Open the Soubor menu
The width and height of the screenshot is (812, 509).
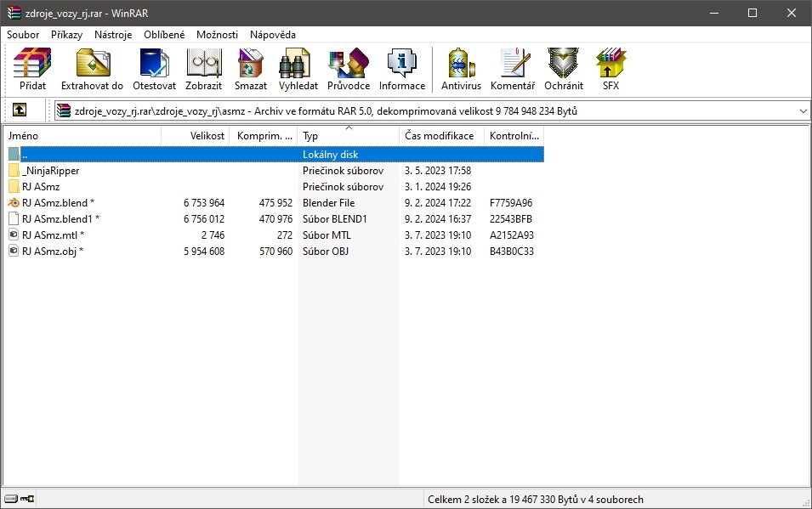23,35
